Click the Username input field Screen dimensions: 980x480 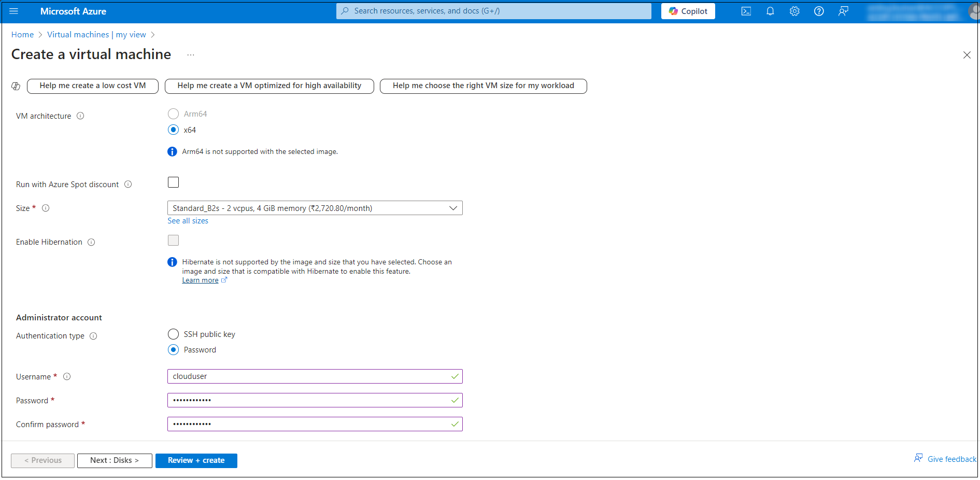point(309,376)
